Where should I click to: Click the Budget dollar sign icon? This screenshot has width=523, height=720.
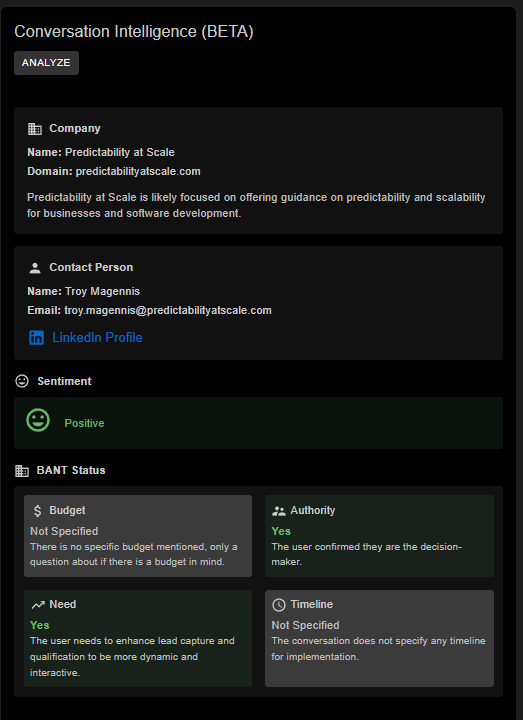click(38, 511)
